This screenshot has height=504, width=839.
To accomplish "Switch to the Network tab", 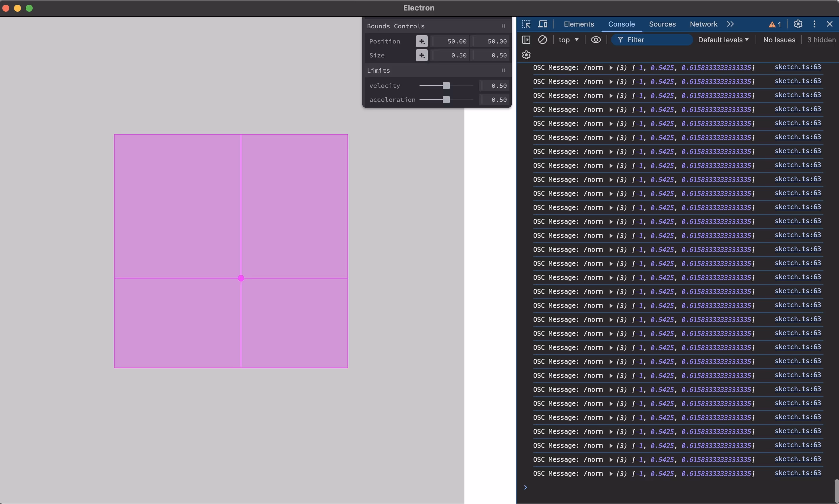I will pyautogui.click(x=703, y=24).
